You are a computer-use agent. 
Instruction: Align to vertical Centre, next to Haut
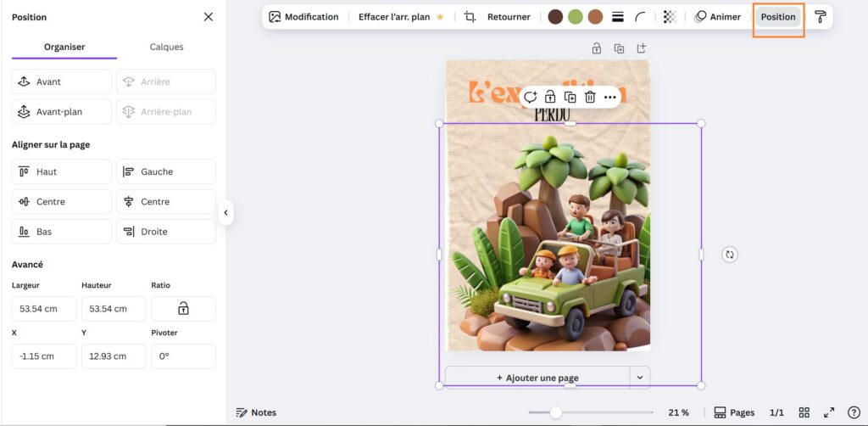61,202
